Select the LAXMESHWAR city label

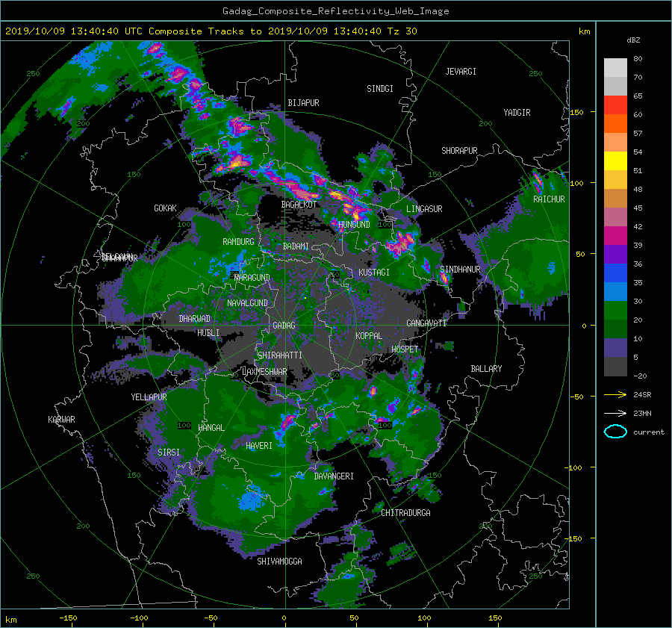264,372
